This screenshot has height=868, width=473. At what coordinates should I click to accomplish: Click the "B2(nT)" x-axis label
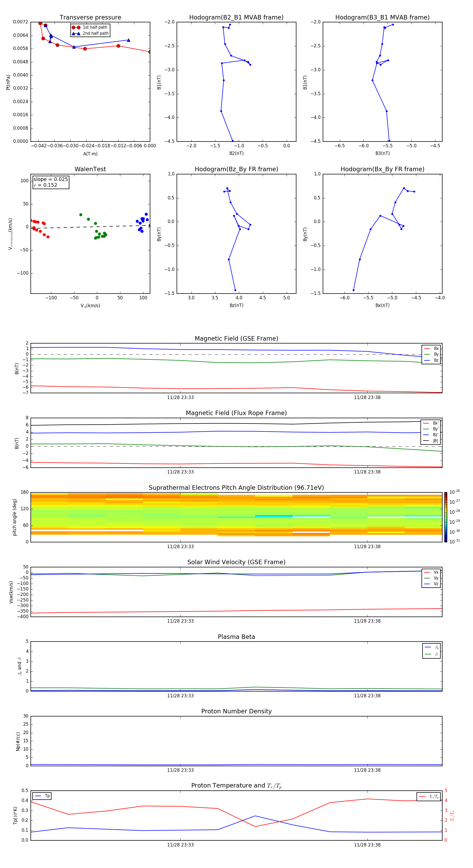click(236, 153)
